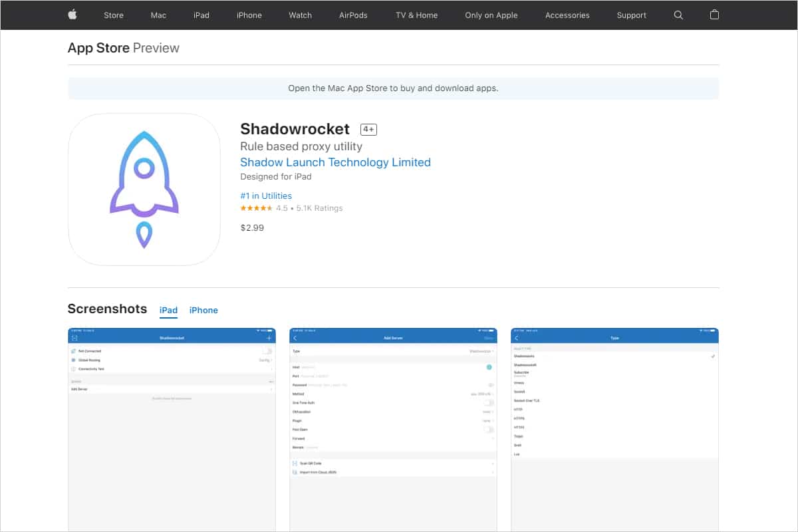This screenshot has height=532, width=798.
Task: Select the QR scan icon in the first screenshot
Action: point(75,338)
